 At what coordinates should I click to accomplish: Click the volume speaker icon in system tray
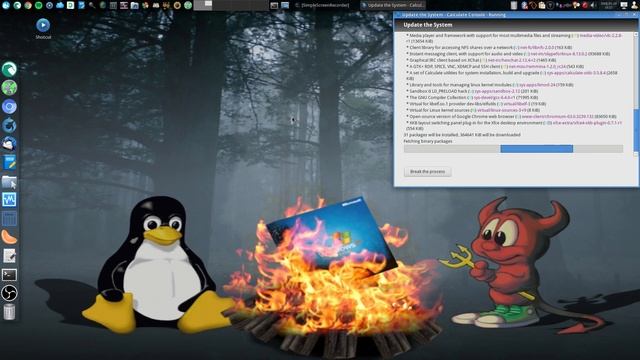tap(593, 5)
